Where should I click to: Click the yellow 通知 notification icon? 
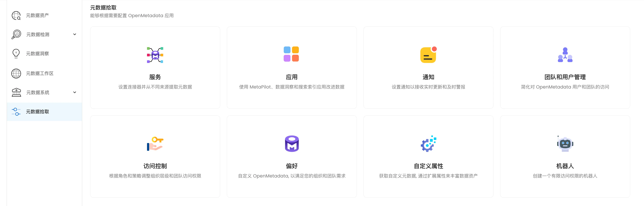[428, 55]
